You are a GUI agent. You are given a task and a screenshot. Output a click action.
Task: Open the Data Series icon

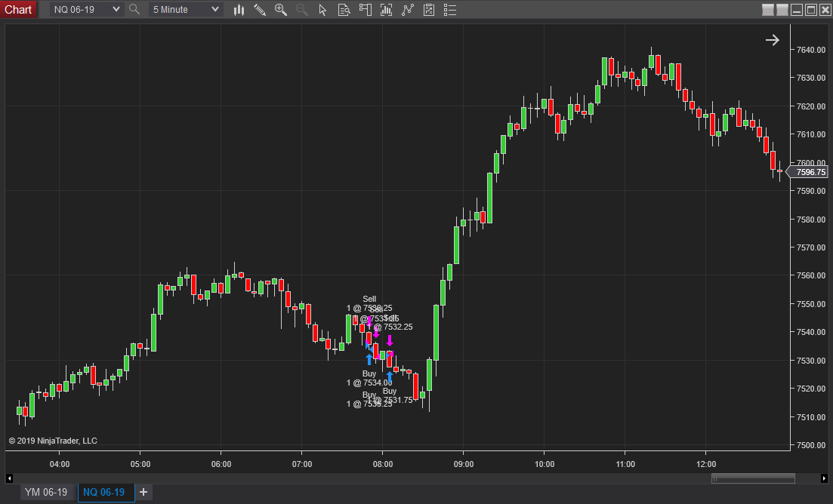pyautogui.click(x=386, y=10)
